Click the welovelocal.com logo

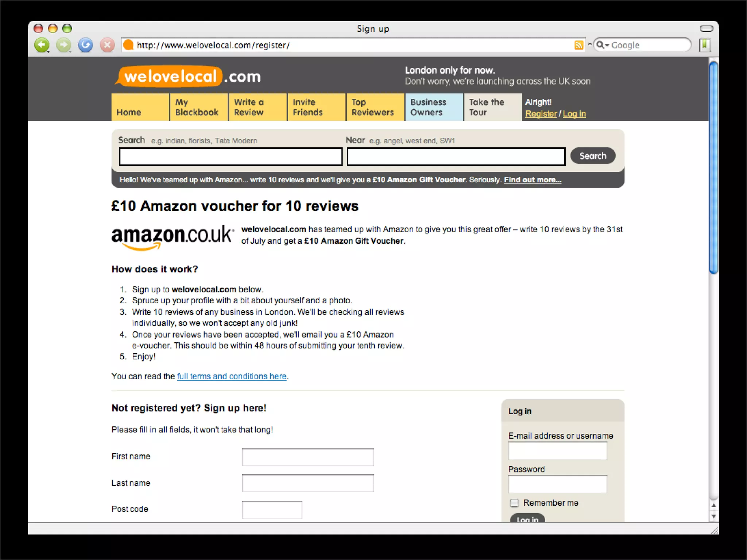[188, 77]
